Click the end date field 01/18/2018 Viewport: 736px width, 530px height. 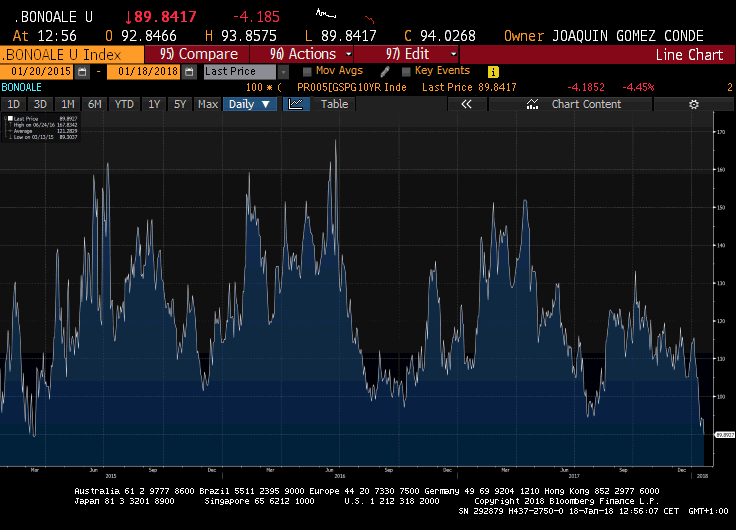144,72
